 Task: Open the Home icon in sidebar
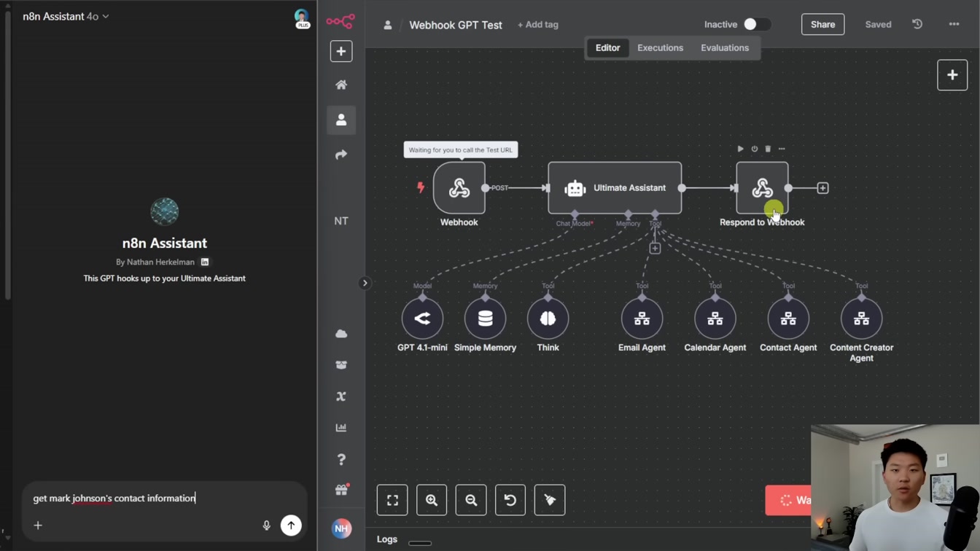point(341,85)
